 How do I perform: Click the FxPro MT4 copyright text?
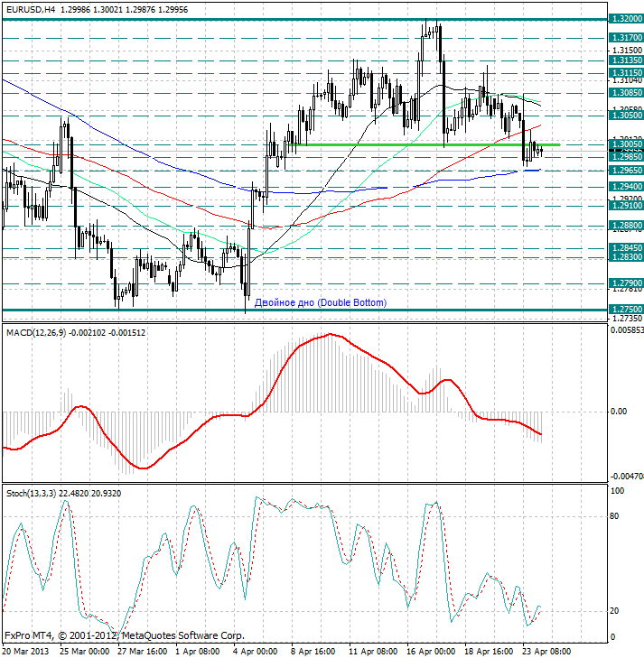125,635
